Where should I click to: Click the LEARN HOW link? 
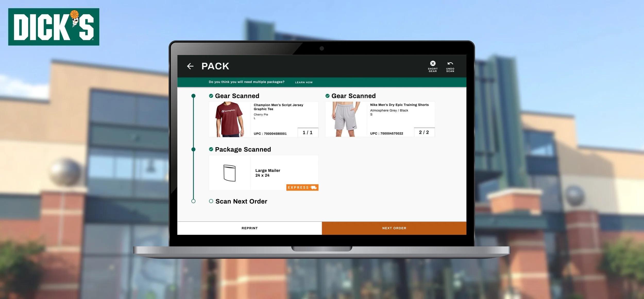pyautogui.click(x=304, y=82)
